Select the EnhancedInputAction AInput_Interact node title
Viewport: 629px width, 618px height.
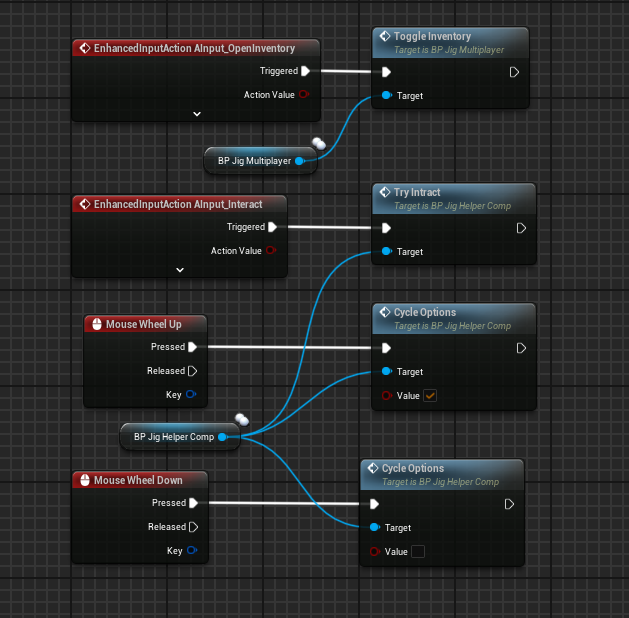point(178,204)
